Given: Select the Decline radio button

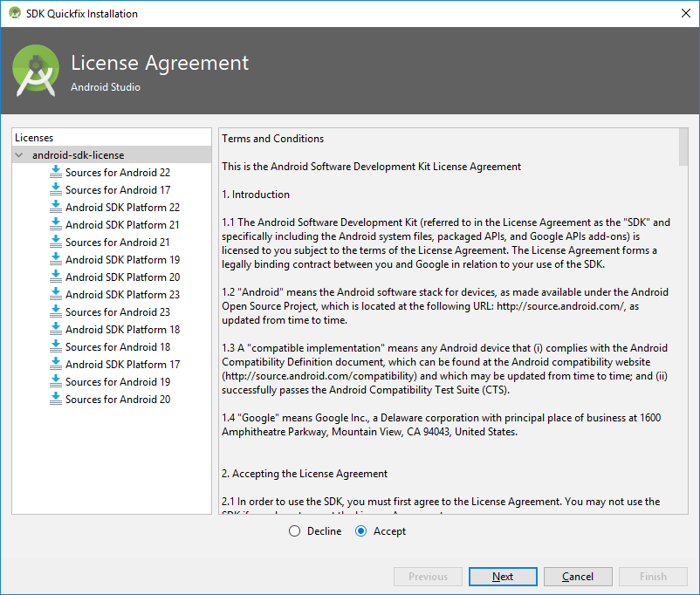Looking at the screenshot, I should pos(294,531).
